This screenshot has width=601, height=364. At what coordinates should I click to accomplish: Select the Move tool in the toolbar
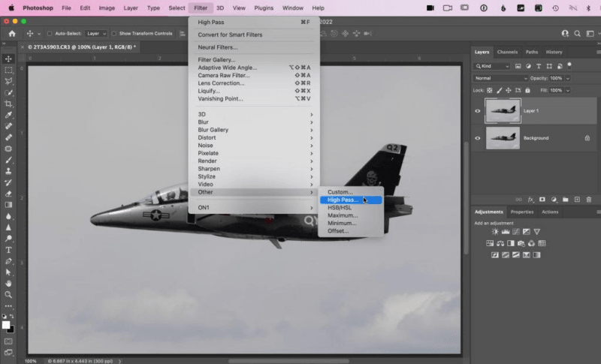pyautogui.click(x=8, y=59)
